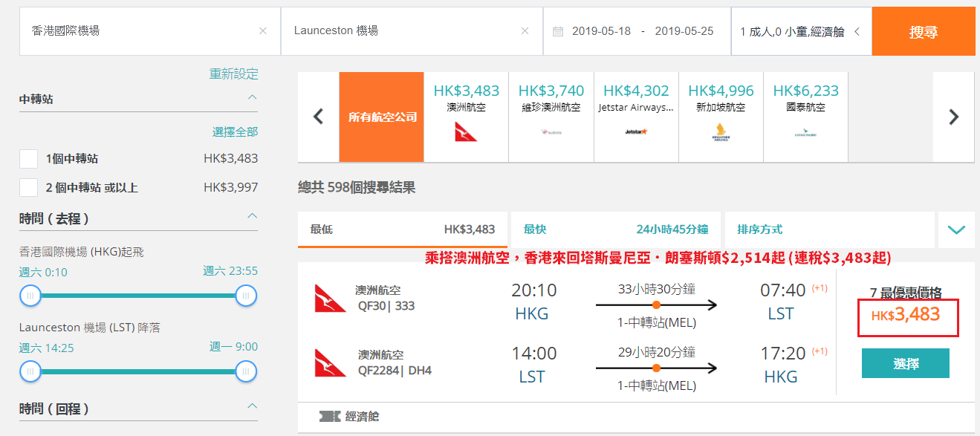This screenshot has height=436, width=980.
Task: Click the orange stopover dot on return route
Action: (x=656, y=368)
